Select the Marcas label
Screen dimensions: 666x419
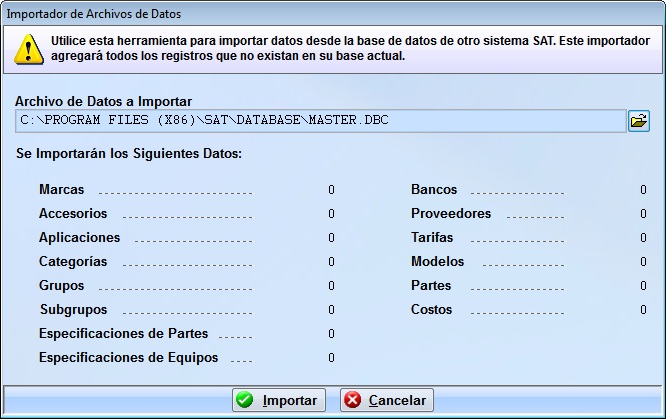61,189
